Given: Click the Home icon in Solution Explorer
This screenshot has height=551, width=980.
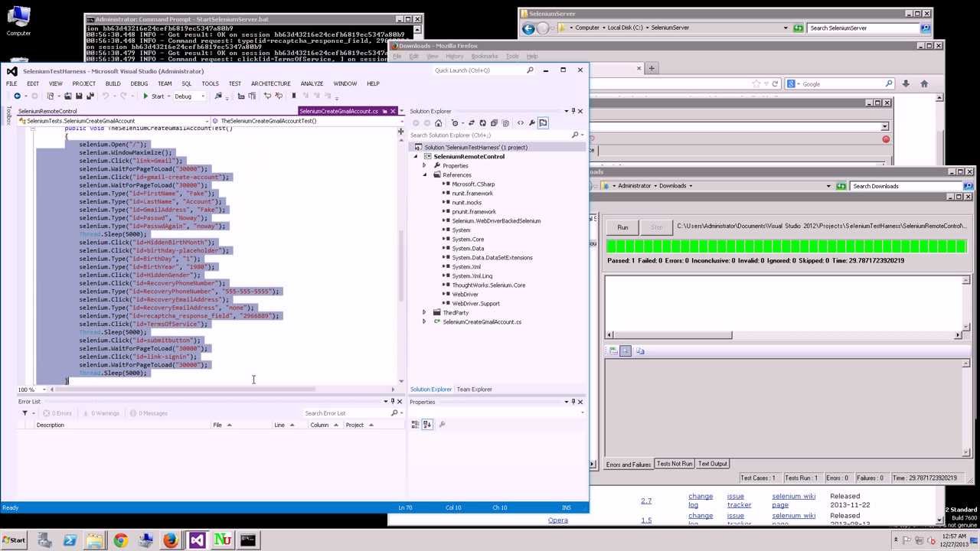Looking at the screenshot, I should click(438, 123).
